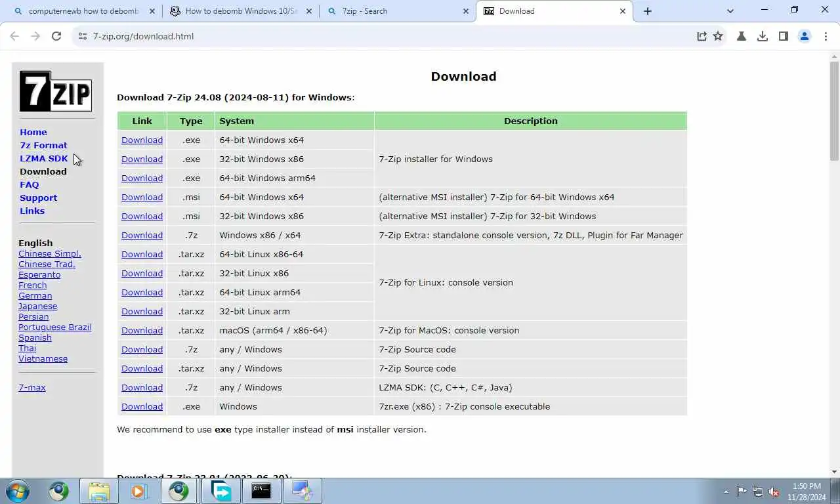The width and height of the screenshot is (840, 504).
Task: Open LZMA SDK sidebar link
Action: (43, 158)
